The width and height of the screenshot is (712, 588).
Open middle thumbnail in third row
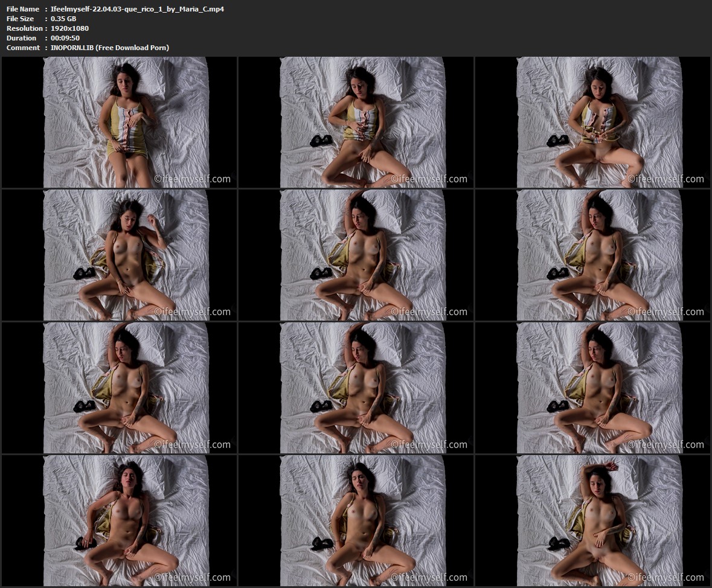click(x=356, y=388)
